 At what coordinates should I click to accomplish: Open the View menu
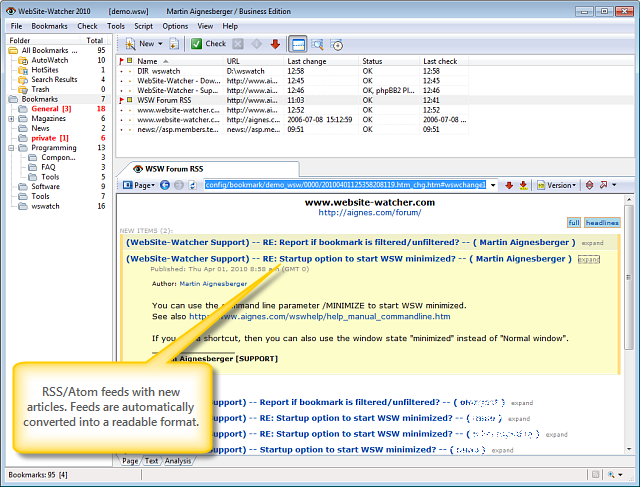click(x=205, y=26)
